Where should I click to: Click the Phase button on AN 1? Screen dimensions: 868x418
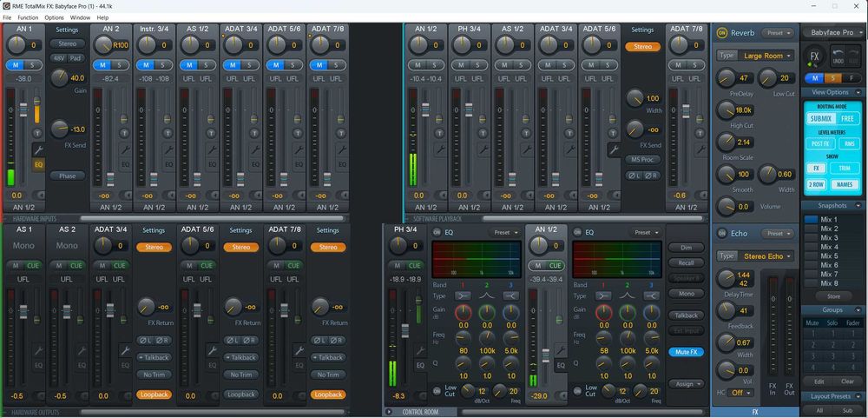tap(68, 176)
